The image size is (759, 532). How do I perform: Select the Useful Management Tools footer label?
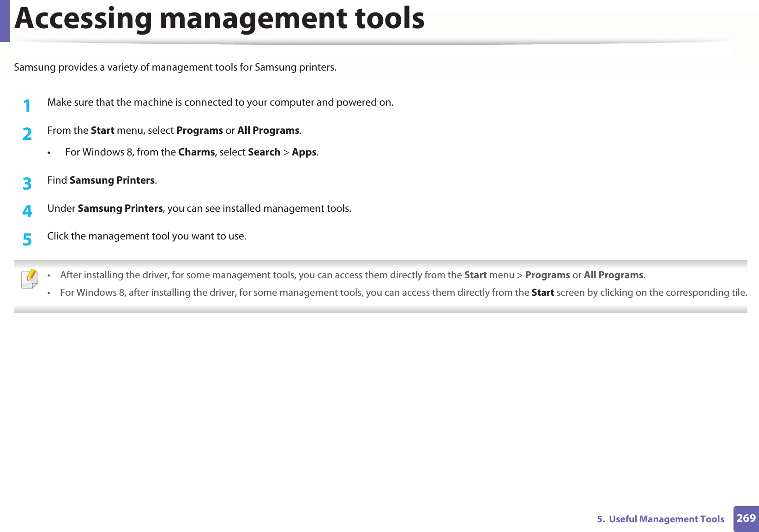point(660,519)
